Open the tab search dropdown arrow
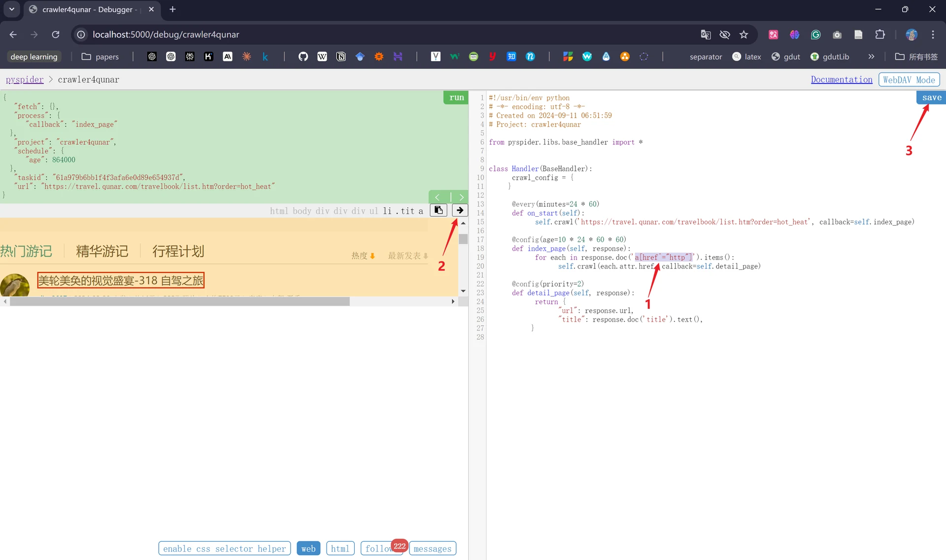The height and width of the screenshot is (560, 946). tap(12, 9)
